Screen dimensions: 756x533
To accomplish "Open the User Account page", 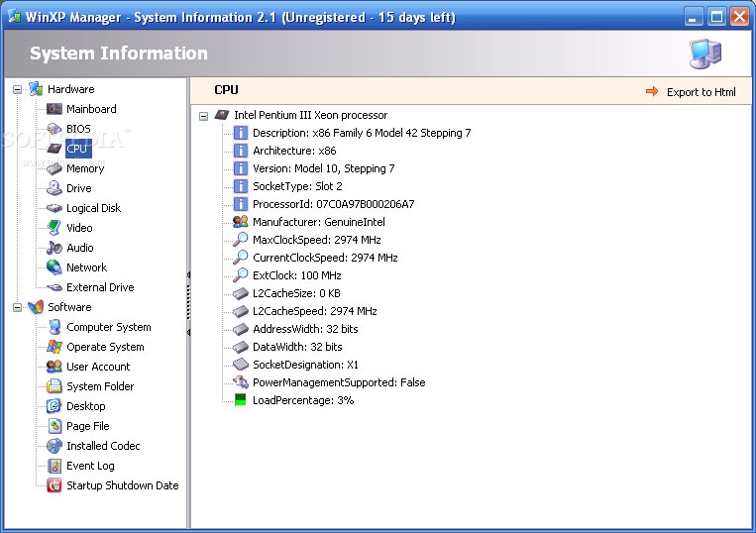I will 98,367.
